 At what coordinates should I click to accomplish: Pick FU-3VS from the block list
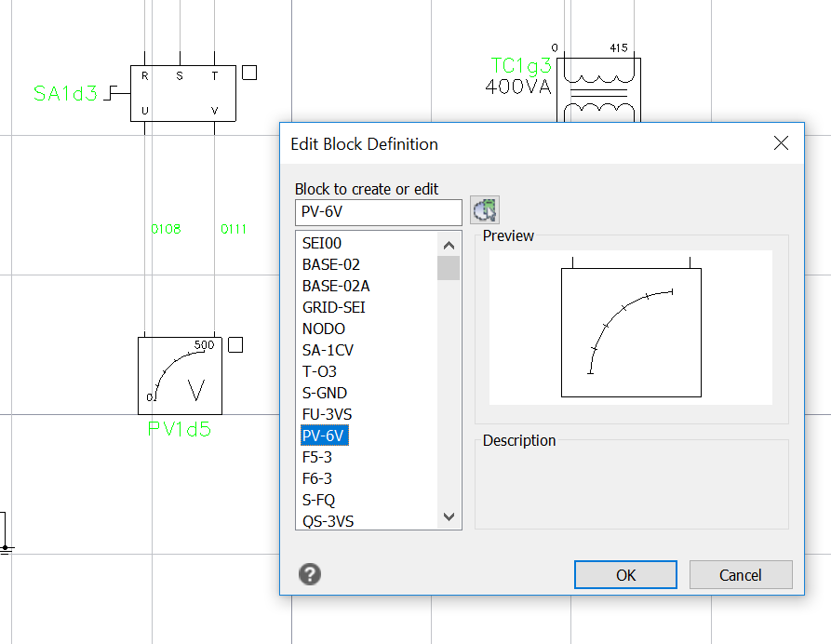pos(327,414)
